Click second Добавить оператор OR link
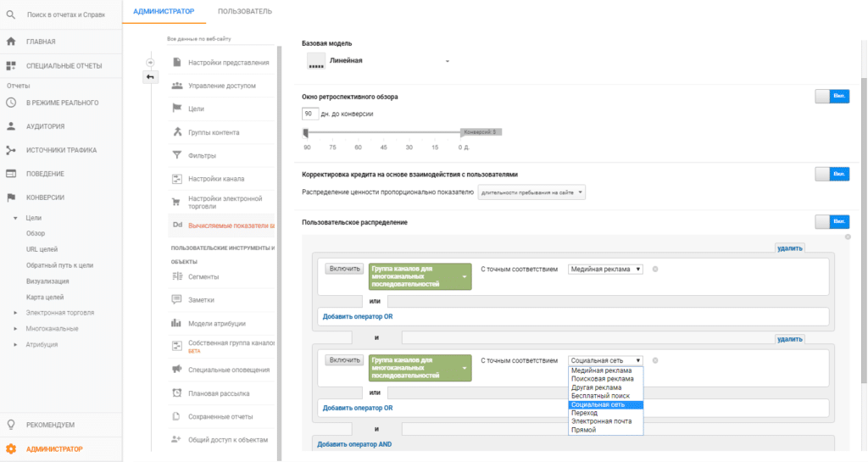868x462 pixels. click(x=358, y=408)
